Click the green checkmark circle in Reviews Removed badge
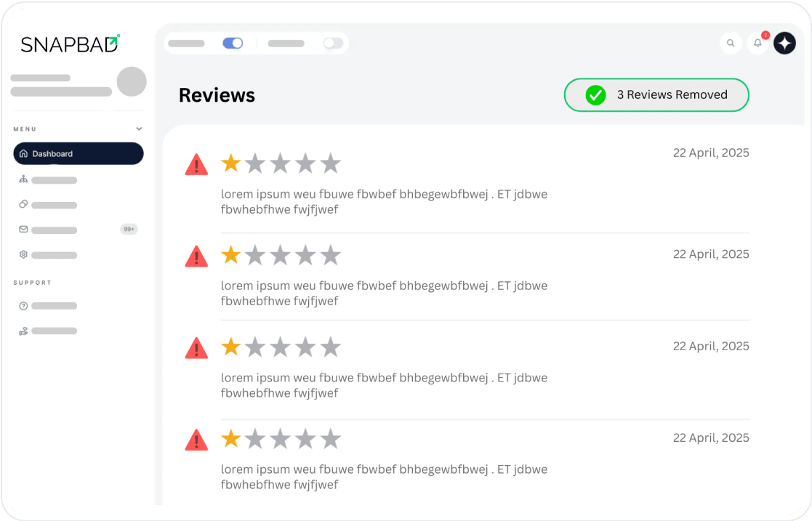The image size is (812, 521). (595, 94)
